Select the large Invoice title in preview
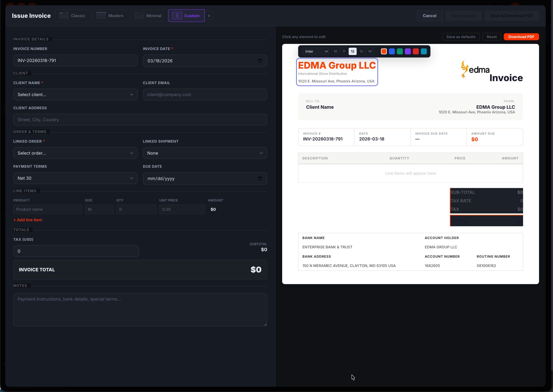553x392 pixels. (506, 78)
